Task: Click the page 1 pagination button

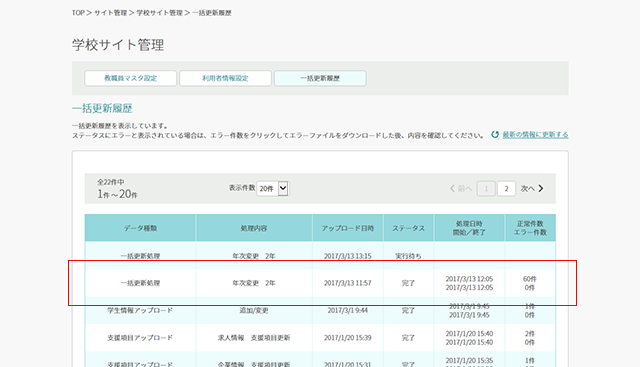Action: coord(486,189)
